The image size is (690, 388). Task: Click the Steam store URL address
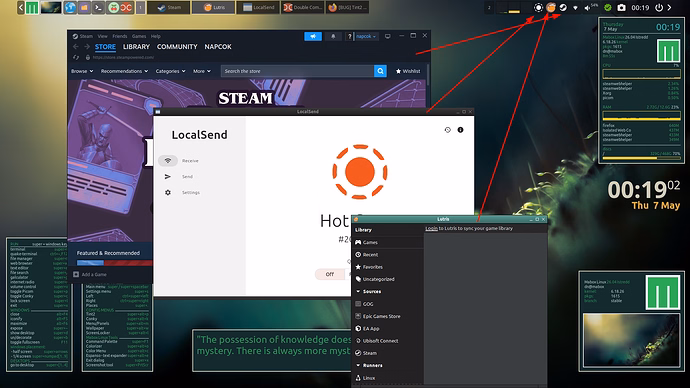point(123,57)
